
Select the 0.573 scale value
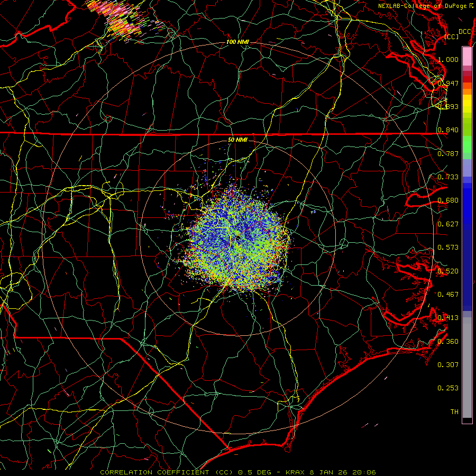coord(448,248)
